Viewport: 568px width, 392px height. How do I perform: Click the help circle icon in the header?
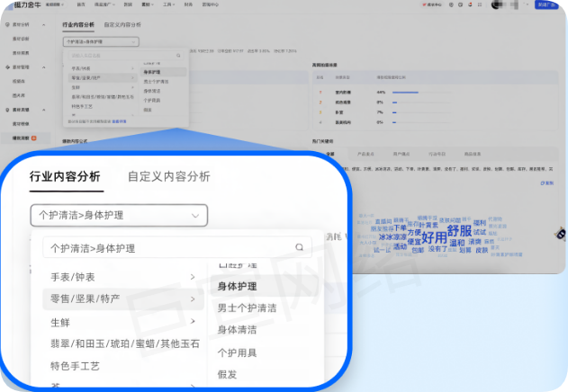[451, 5]
